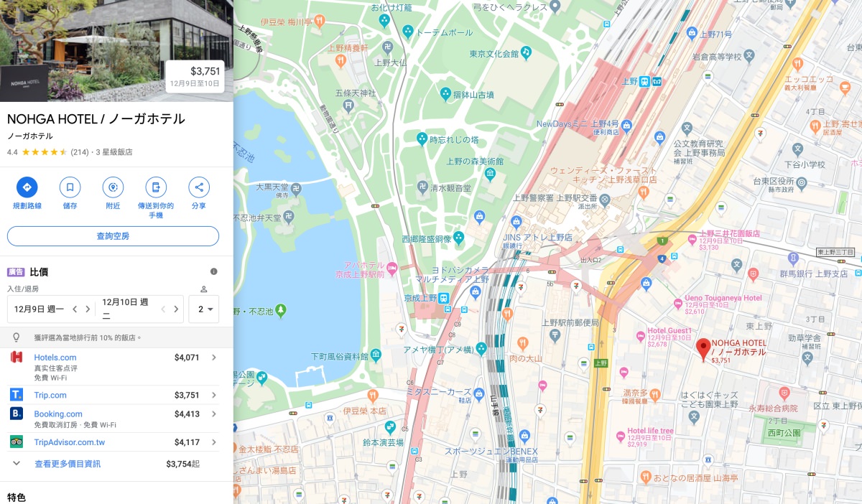
Task: Click the 東京文化会館 music venue marker
Action: click(x=526, y=52)
